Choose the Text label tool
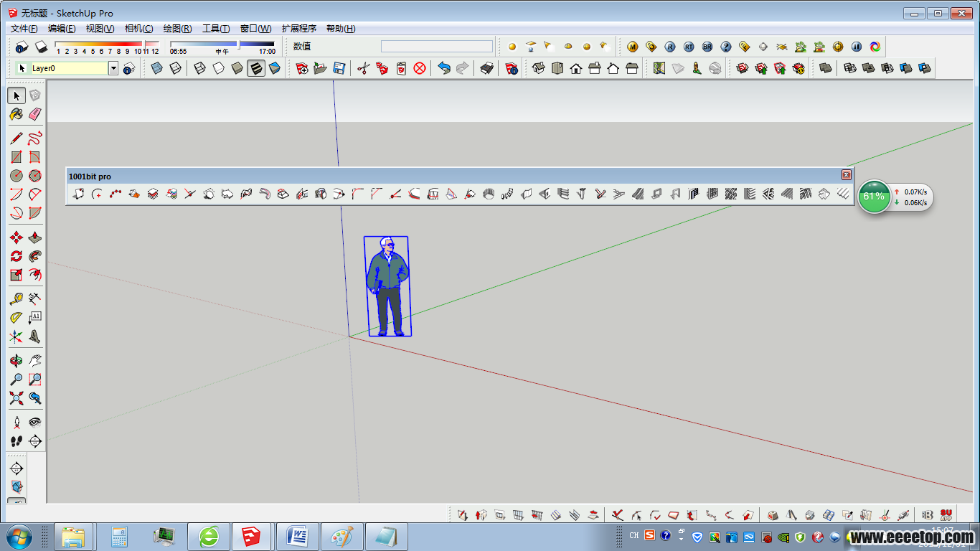Screen dimensions: 980x551 (35, 317)
